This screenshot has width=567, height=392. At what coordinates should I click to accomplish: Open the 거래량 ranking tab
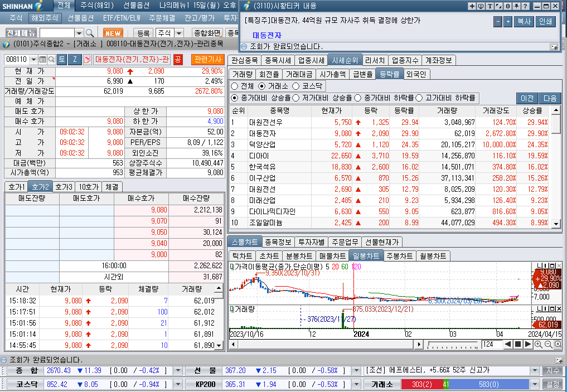click(x=243, y=74)
